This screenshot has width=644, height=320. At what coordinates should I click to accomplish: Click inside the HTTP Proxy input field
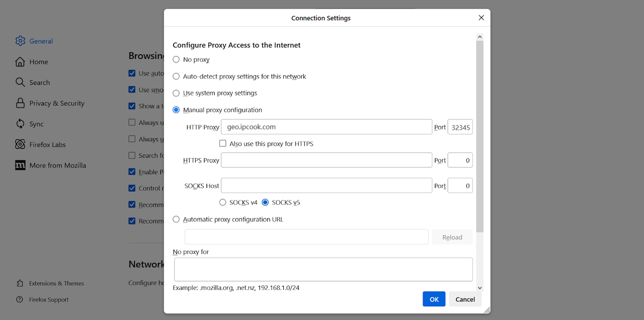[x=326, y=126]
